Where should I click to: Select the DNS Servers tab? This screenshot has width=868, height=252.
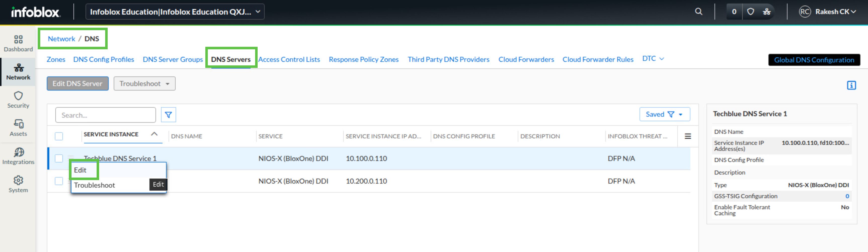231,59
